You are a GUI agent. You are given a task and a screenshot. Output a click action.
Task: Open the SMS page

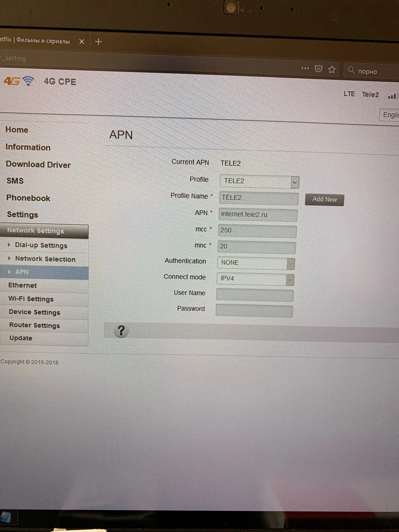point(15,181)
